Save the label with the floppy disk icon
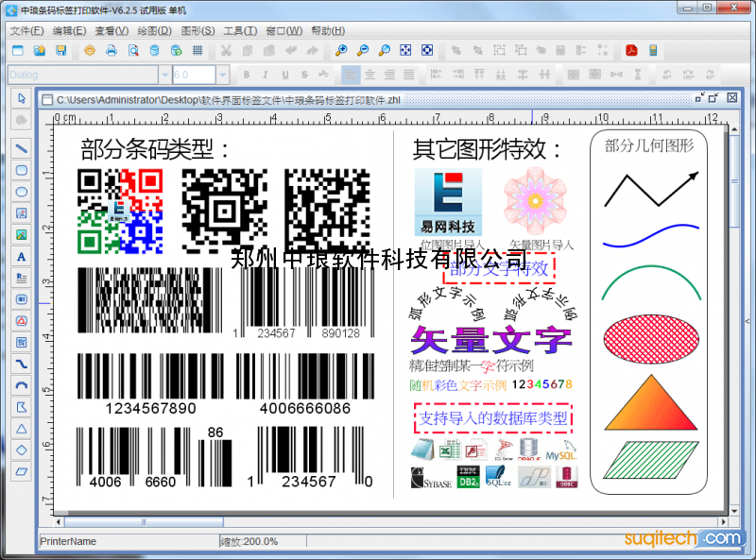 click(60, 50)
